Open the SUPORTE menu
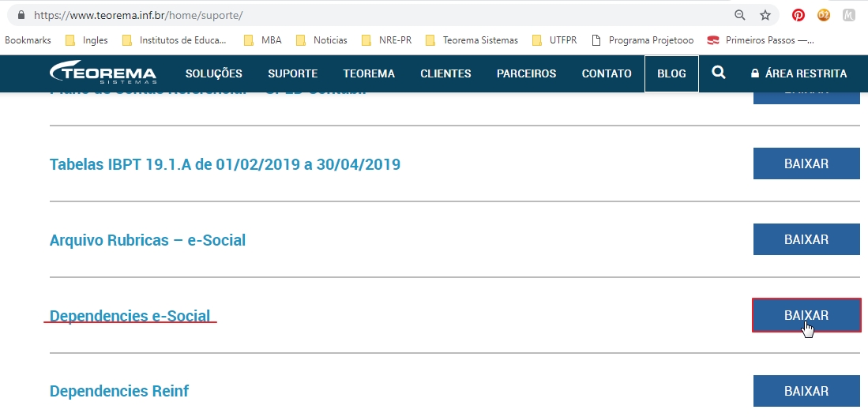This screenshot has height=417, width=868. [x=293, y=73]
